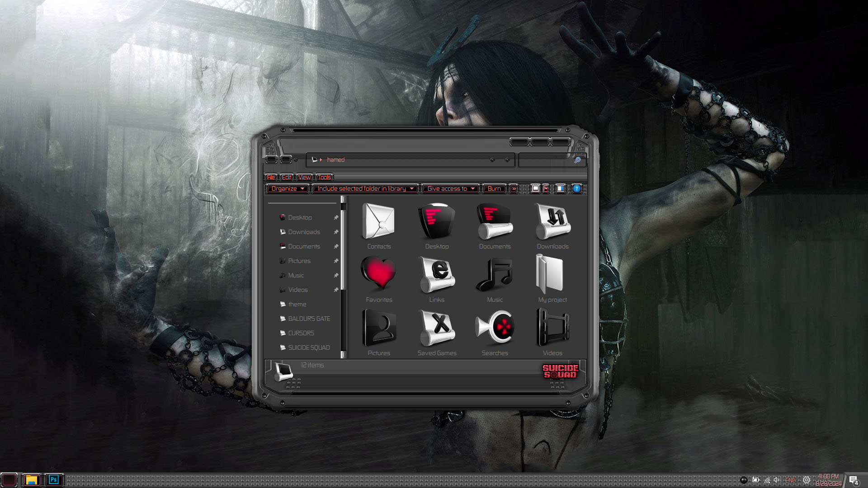Click the address bar showing hamed
The height and width of the screenshot is (488, 868).
coord(407,160)
